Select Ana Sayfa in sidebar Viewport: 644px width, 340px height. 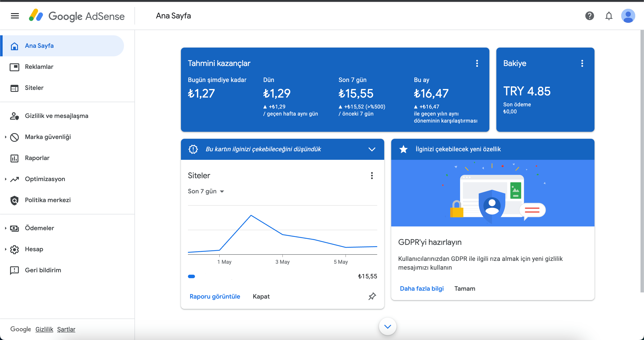pos(62,46)
